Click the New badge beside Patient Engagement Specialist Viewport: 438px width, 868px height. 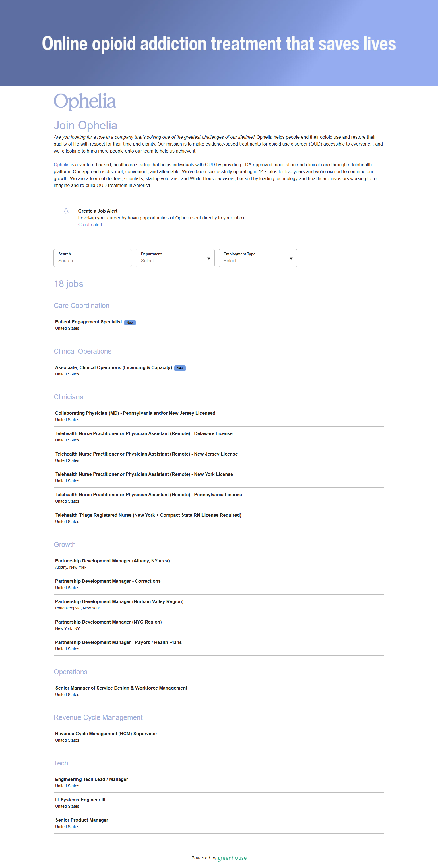[130, 323]
